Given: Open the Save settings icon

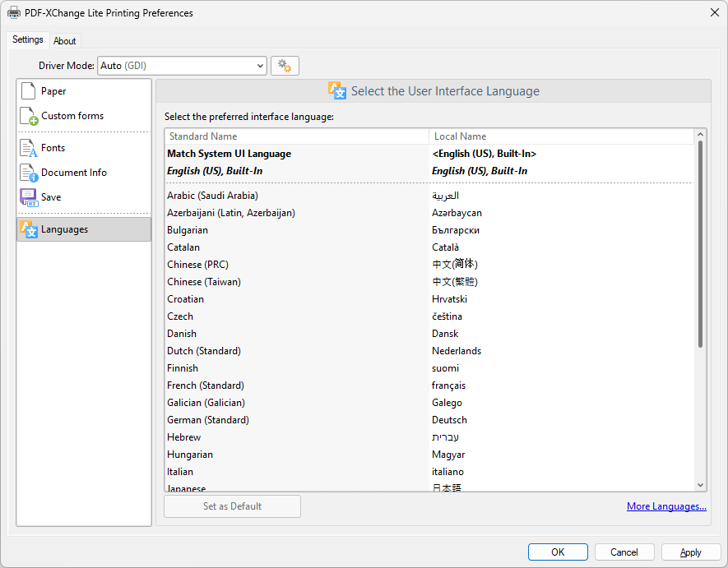Looking at the screenshot, I should tap(29, 197).
